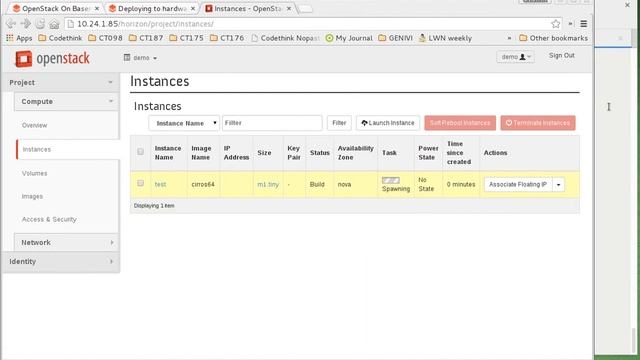Open LWN weekly bookmark
This screenshot has width=640, height=360.
tap(445, 38)
